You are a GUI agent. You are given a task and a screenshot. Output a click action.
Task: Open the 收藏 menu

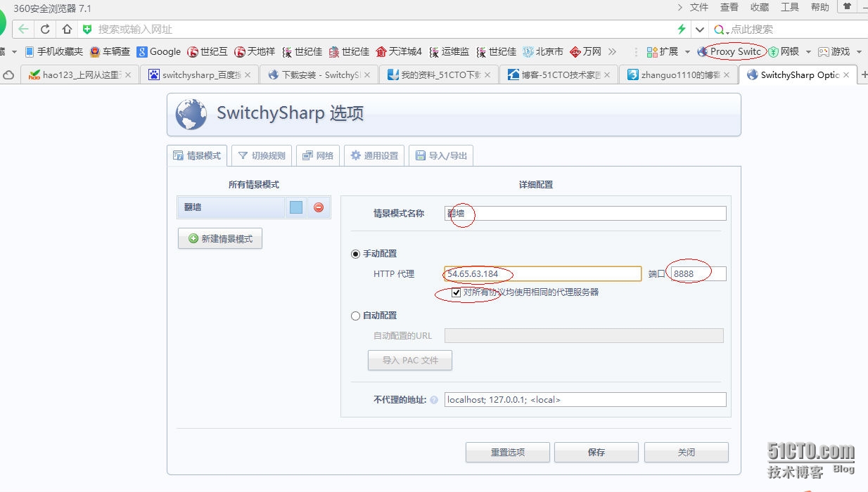[760, 7]
